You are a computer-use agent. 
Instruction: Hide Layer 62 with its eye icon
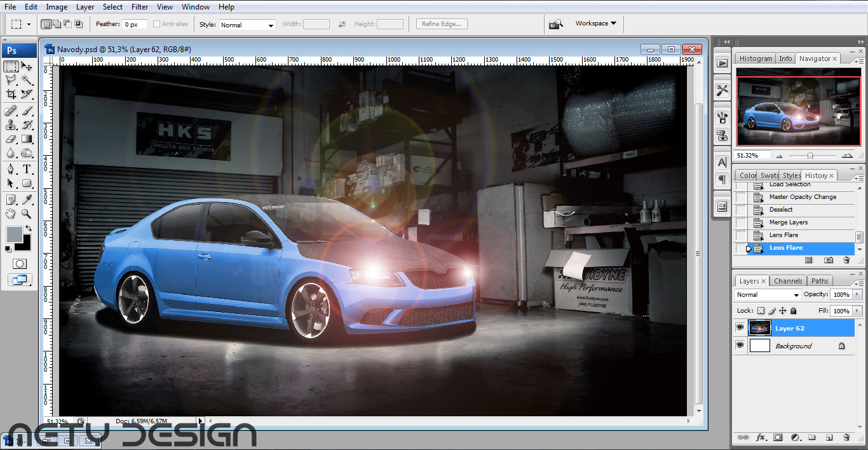(740, 328)
